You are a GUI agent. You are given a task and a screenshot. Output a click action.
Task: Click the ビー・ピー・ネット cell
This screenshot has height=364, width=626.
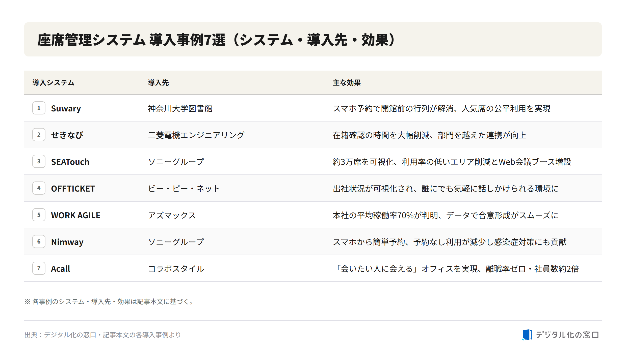tap(184, 189)
